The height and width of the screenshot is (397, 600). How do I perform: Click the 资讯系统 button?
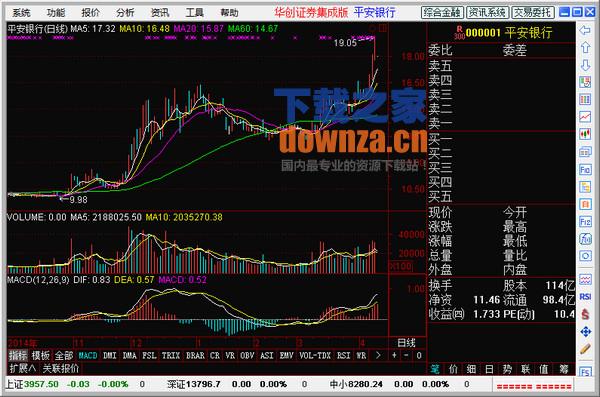coord(488,12)
